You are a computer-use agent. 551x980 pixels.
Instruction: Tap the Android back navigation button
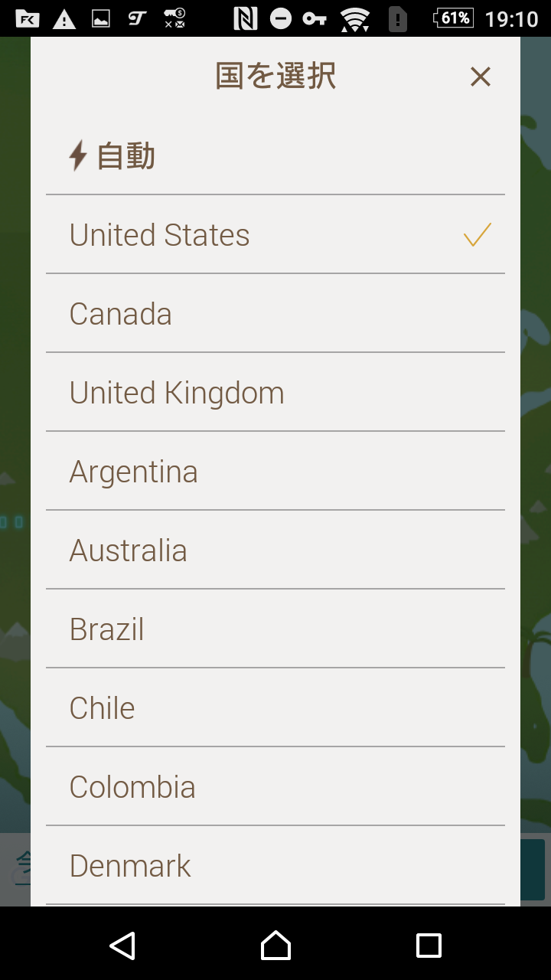[x=122, y=946]
